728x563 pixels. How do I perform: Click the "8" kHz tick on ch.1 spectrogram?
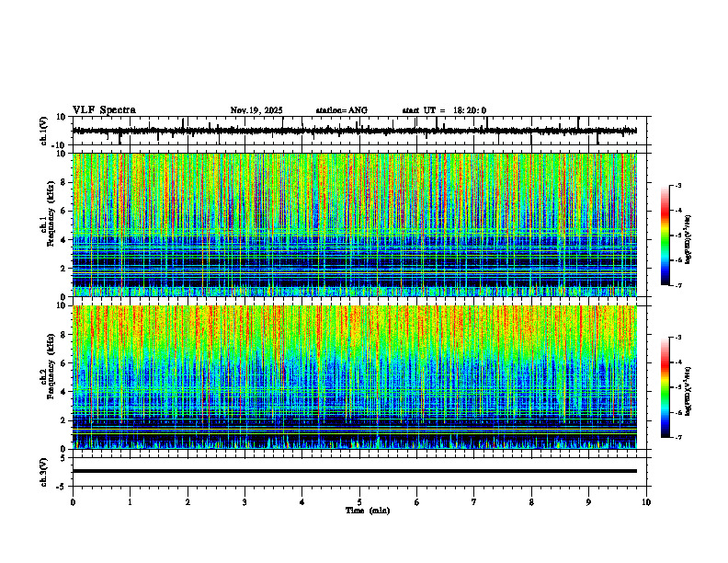tap(64, 182)
